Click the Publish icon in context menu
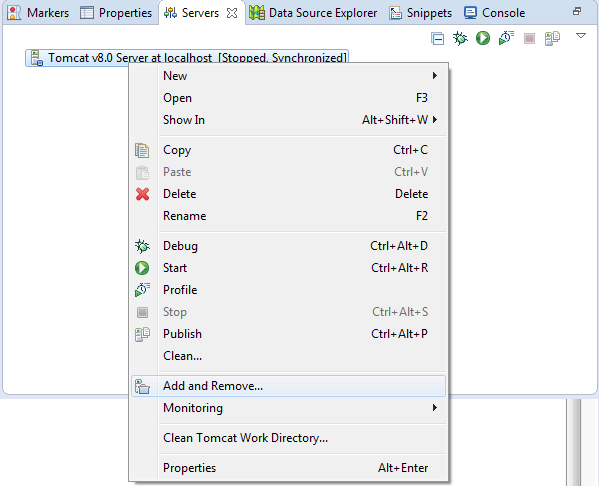The image size is (599, 486). 142,334
